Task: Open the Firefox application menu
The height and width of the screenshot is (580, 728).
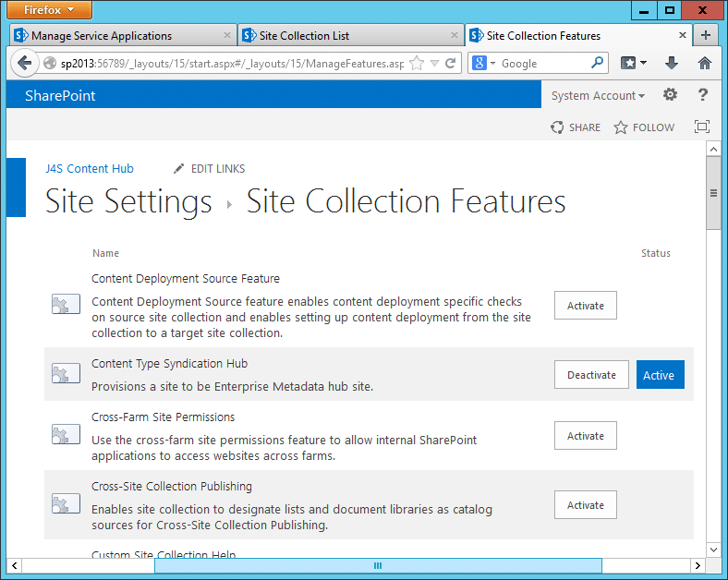Action: click(x=49, y=10)
